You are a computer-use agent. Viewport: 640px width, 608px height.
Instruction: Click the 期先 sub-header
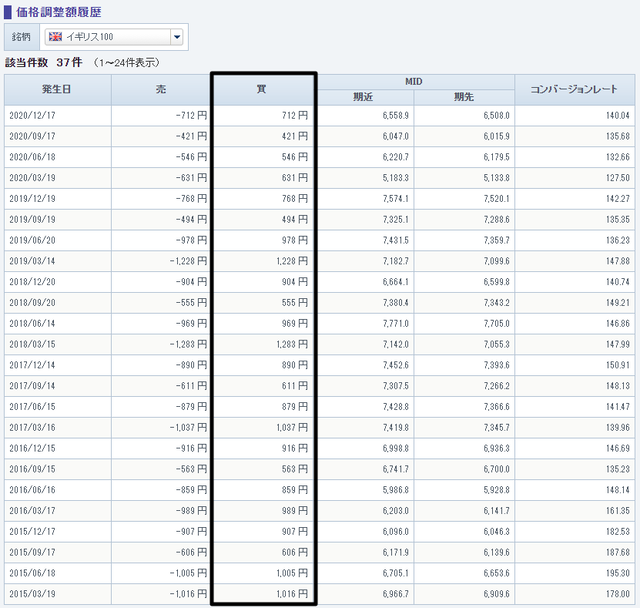464,97
